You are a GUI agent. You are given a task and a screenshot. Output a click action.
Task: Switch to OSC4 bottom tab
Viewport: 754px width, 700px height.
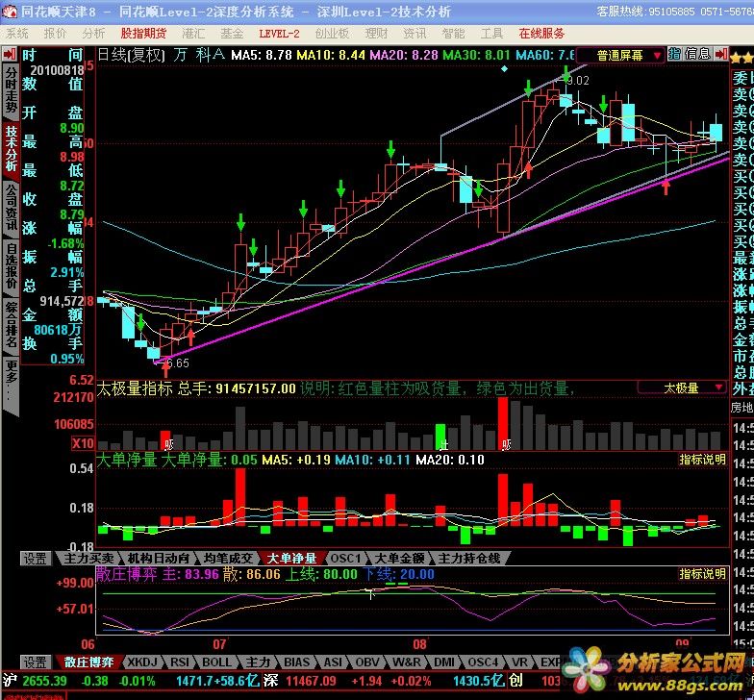pyautogui.click(x=483, y=662)
